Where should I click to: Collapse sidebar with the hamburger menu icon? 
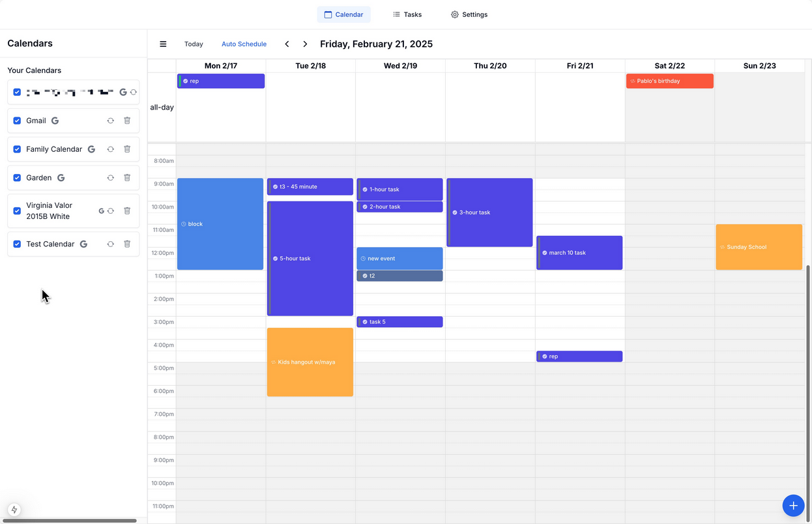(x=163, y=44)
